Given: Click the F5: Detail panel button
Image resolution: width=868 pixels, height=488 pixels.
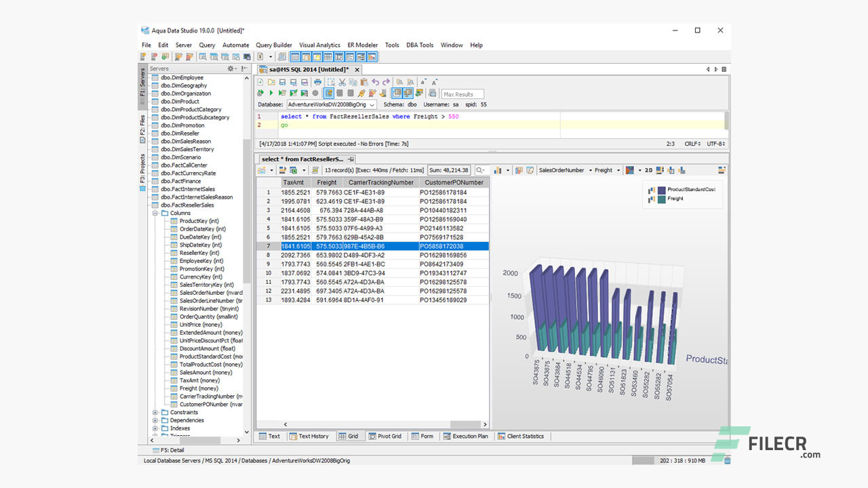Looking at the screenshot, I should pos(167,450).
